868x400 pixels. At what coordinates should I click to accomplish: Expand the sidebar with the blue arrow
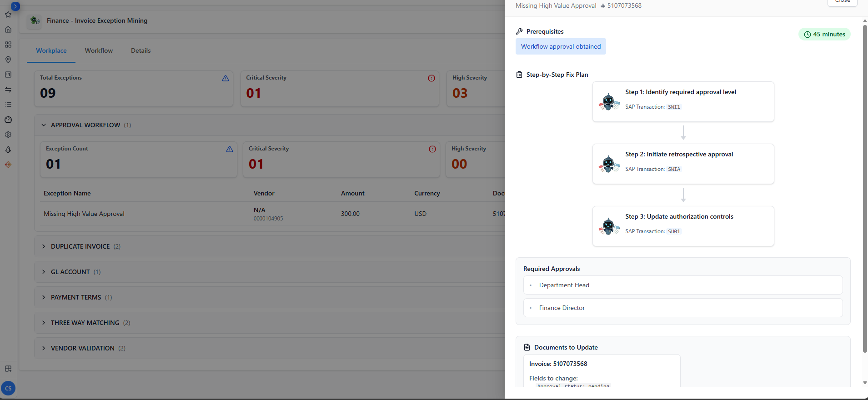15,6
